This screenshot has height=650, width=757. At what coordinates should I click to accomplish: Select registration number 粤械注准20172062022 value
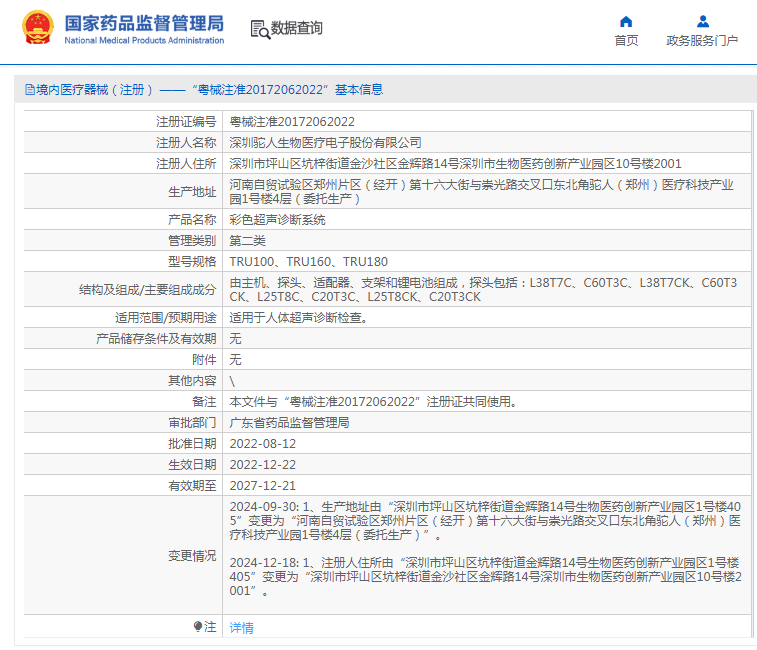[292, 122]
